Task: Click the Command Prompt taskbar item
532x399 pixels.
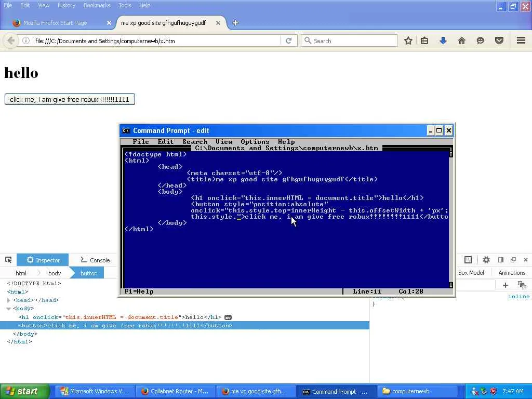Action: [x=336, y=392]
